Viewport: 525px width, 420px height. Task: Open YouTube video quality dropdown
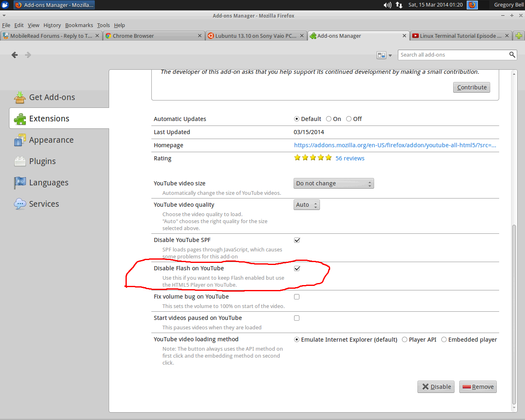point(307,205)
